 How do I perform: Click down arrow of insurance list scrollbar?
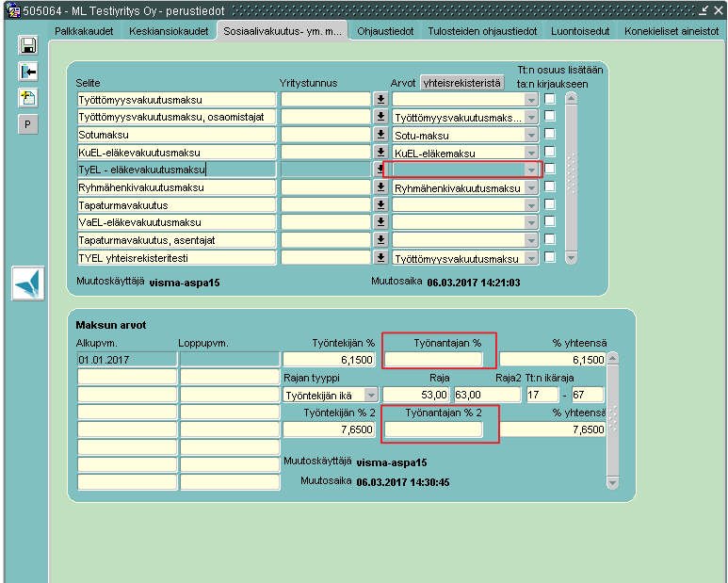pos(571,258)
